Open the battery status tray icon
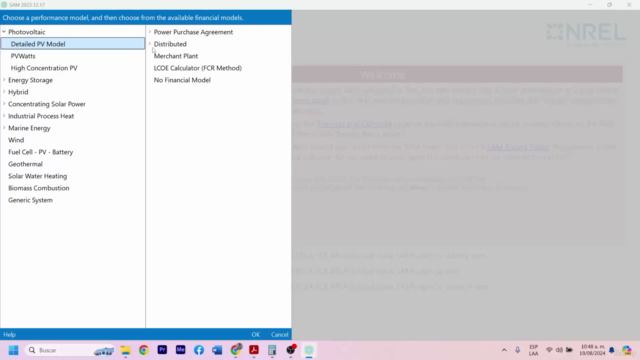Screen dimensions: 640x360 (569, 350)
